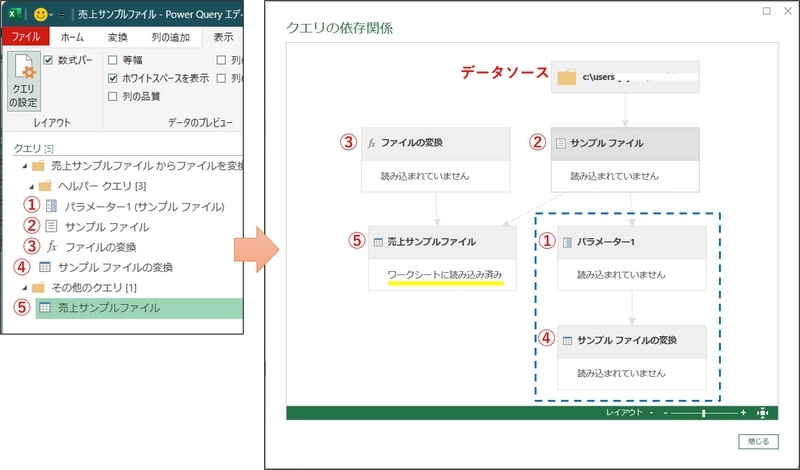Zoom in with the plus button
800x470 pixels.
pos(743,412)
